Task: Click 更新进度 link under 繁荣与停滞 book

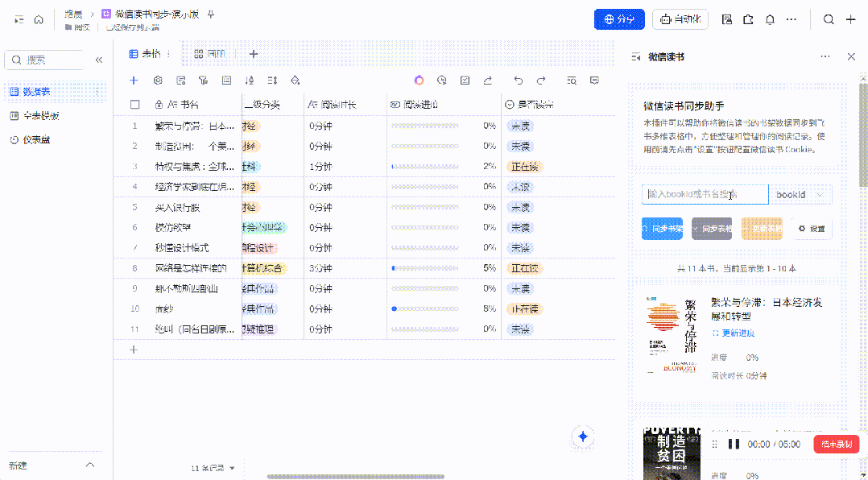Action: [734, 333]
